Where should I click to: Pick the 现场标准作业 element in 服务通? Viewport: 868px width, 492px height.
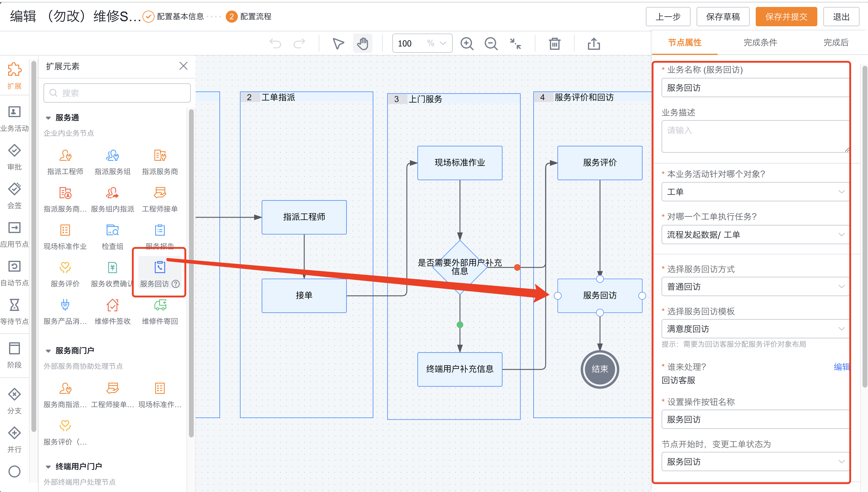click(x=65, y=231)
